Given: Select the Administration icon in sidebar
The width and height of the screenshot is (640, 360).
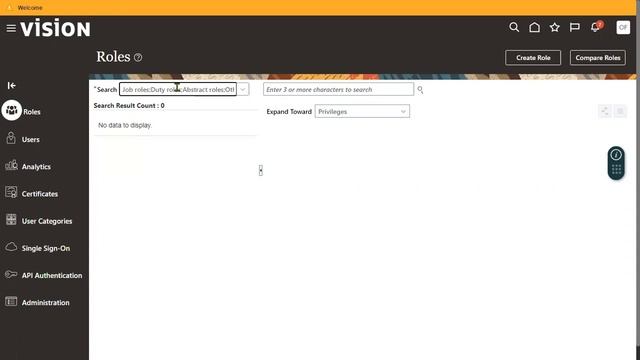Looking at the screenshot, I should (x=11, y=302).
